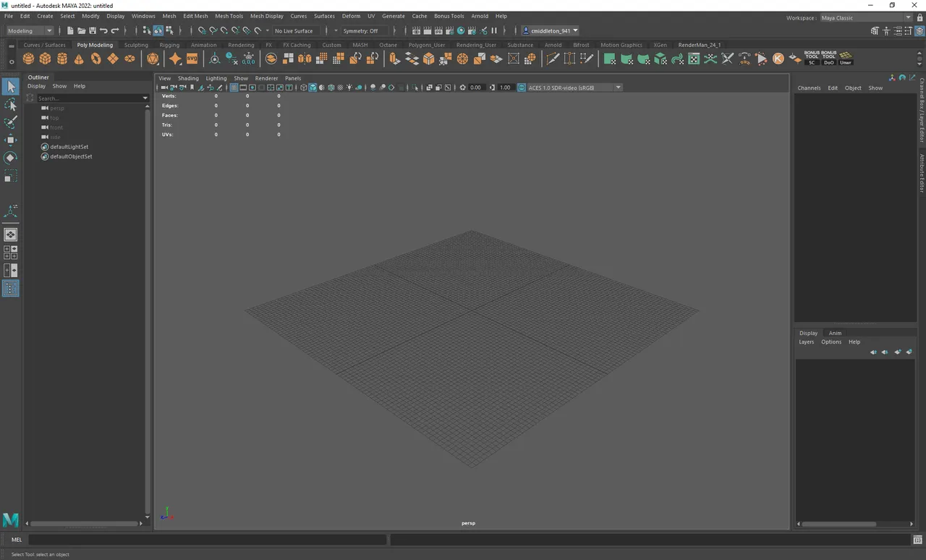Select the Anim tab in Layer Editor
926x560 pixels.
[x=835, y=333]
